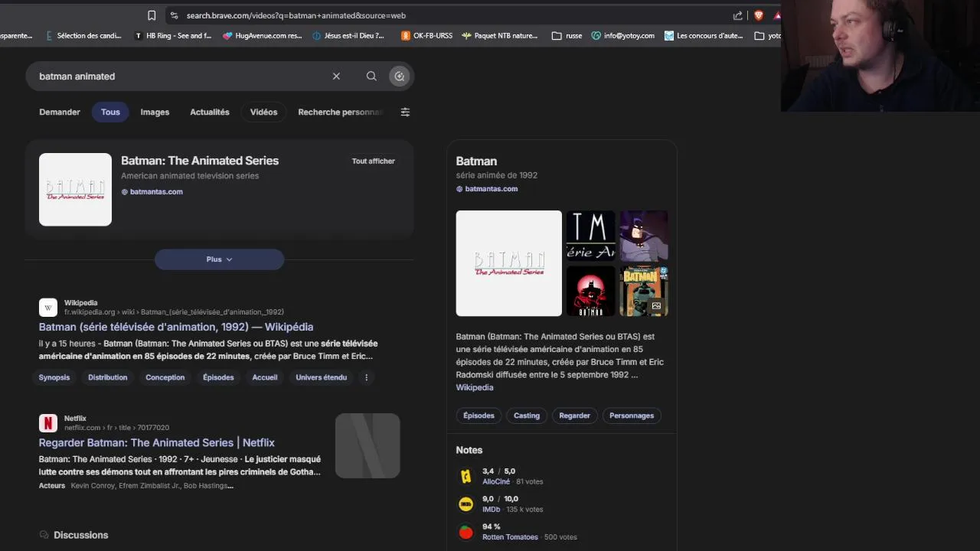Switch to the Vidéos tab
Screen dimensions: 980x551
coord(263,112)
